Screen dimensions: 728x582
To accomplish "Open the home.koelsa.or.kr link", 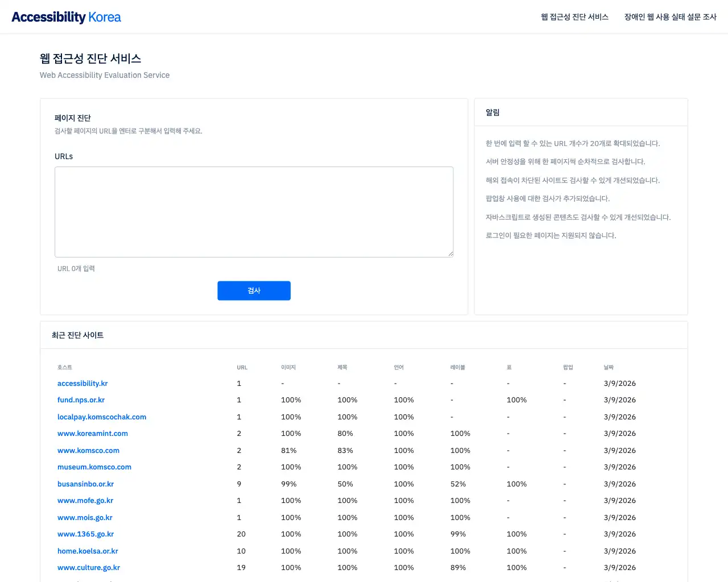I will 88,551.
